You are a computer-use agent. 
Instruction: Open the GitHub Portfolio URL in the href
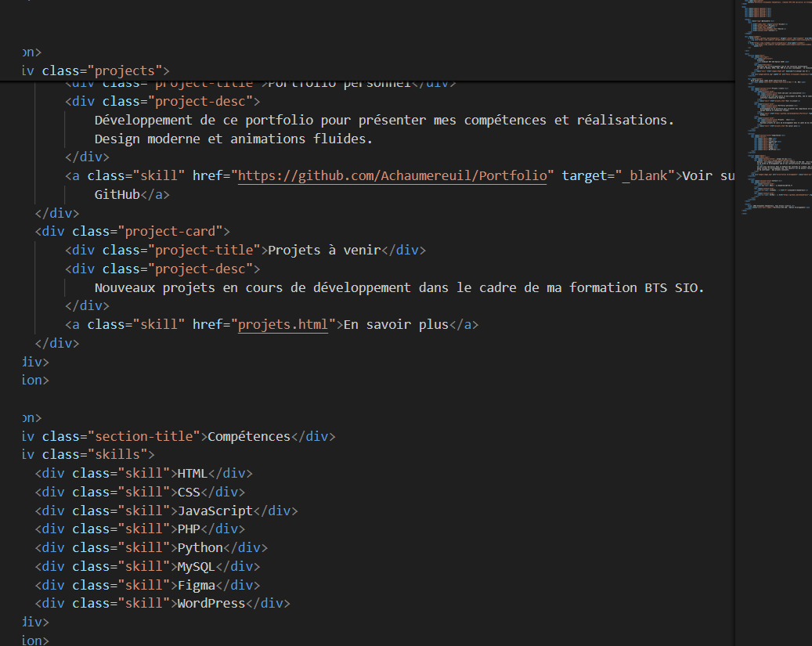coord(392,175)
